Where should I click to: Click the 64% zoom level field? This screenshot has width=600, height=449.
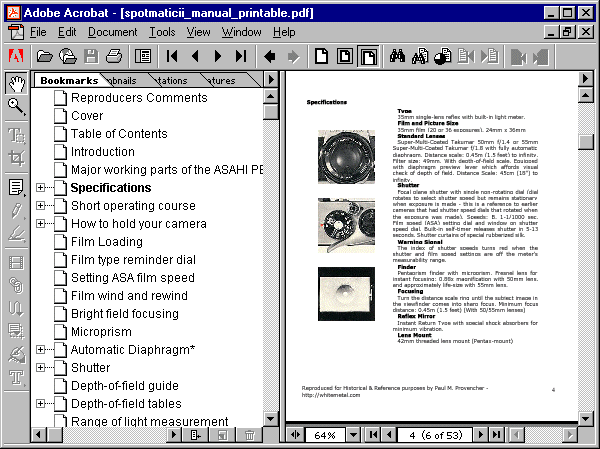(x=324, y=435)
